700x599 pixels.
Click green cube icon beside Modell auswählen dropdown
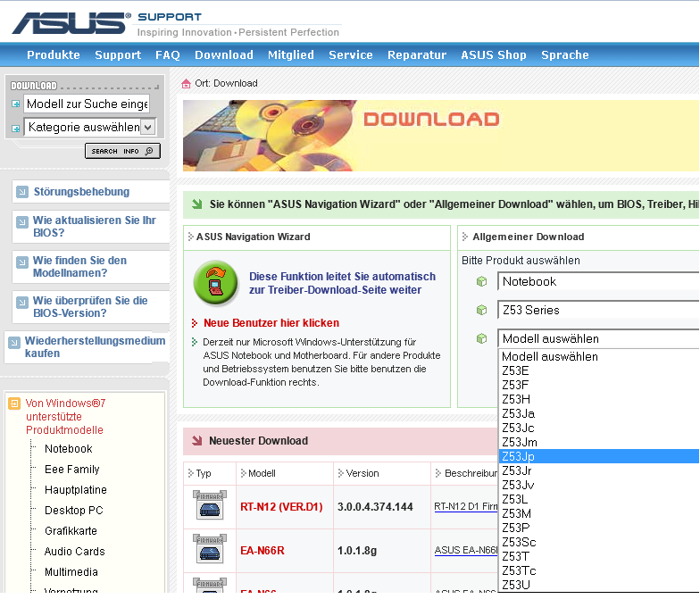tap(481, 339)
